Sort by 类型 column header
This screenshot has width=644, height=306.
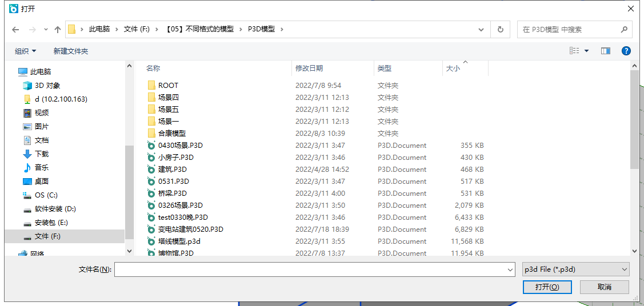click(385, 69)
